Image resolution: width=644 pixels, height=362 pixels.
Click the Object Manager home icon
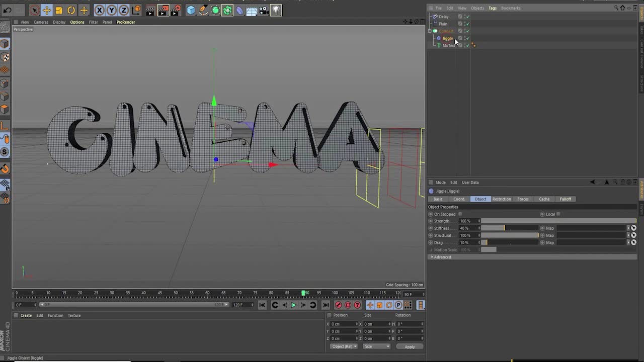[622, 8]
